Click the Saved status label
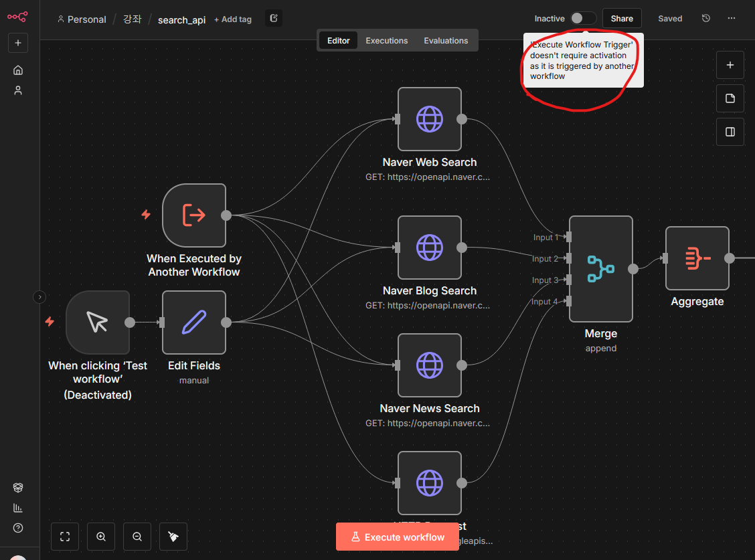Screen dimensions: 755x560 pos(670,18)
